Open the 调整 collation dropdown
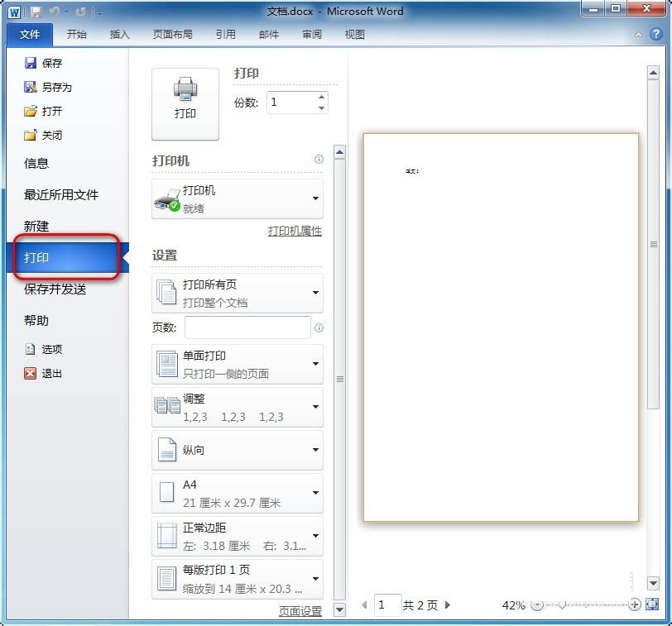 (238, 407)
